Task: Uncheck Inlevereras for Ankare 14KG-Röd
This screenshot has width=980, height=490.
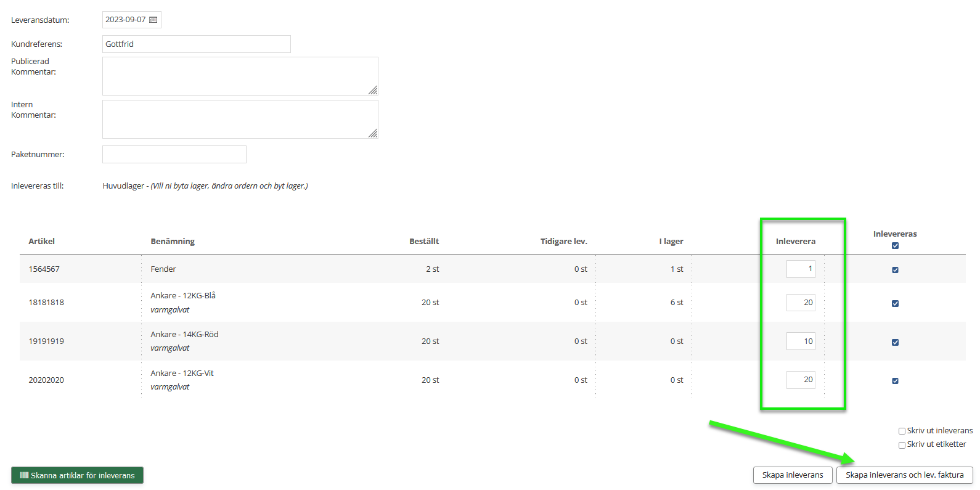Action: [x=895, y=342]
